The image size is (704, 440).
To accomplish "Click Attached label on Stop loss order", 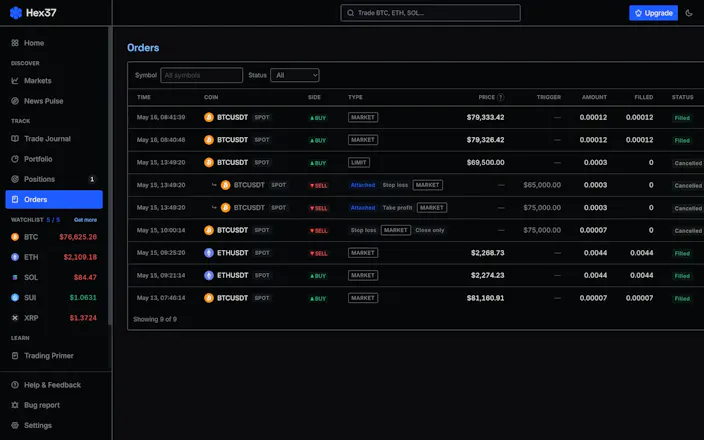I will point(363,185).
